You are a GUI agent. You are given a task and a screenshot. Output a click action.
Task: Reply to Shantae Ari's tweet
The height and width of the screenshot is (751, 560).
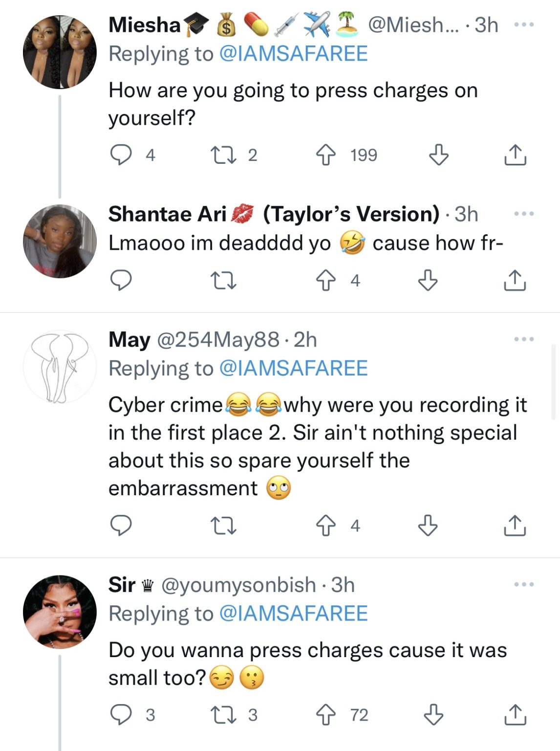pos(121,280)
